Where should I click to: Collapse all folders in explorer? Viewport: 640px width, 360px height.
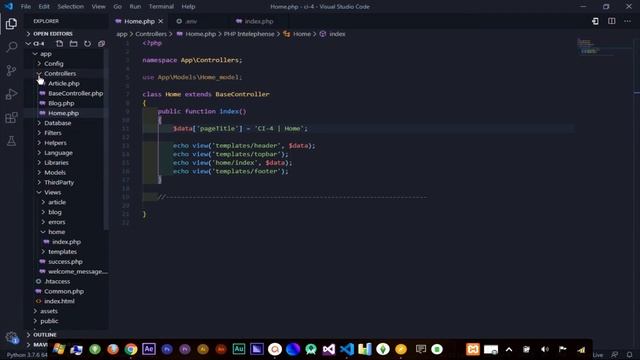click(101, 43)
